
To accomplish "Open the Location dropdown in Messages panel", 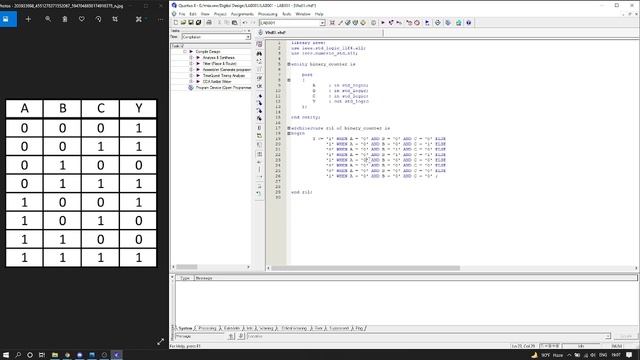I will 608,336.
